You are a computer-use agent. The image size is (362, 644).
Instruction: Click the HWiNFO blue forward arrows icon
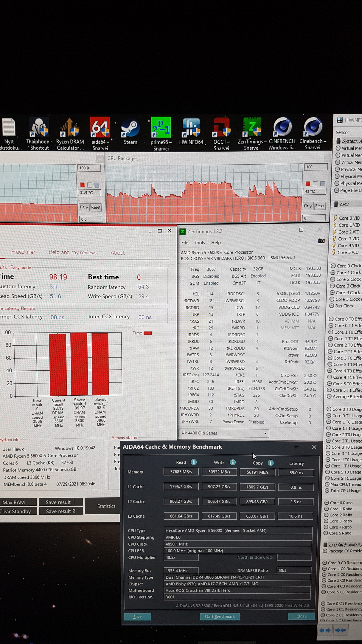click(340, 630)
